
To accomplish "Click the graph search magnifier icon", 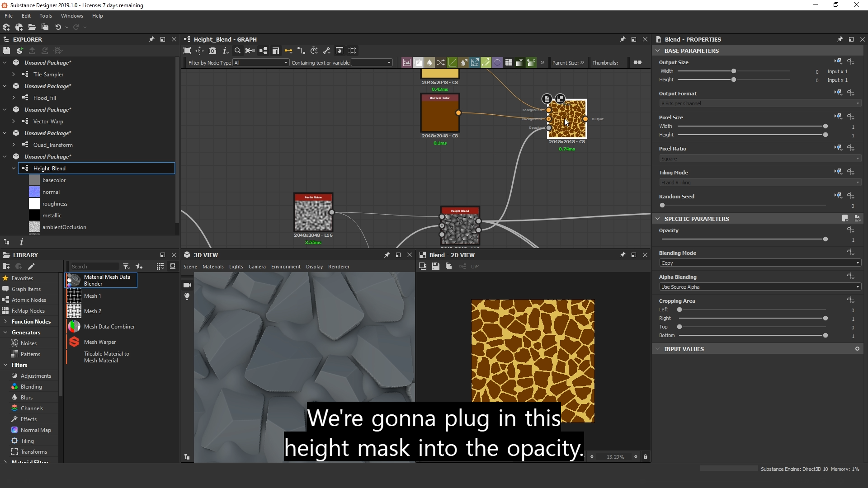I will point(237,51).
